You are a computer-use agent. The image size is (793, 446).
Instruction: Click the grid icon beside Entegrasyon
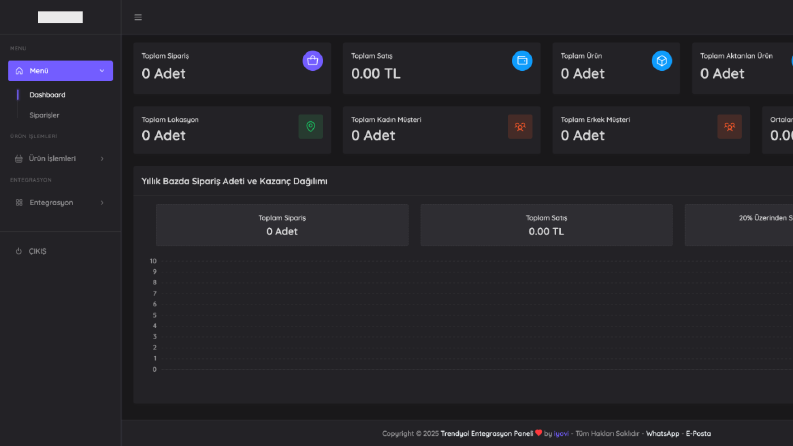[x=19, y=203]
